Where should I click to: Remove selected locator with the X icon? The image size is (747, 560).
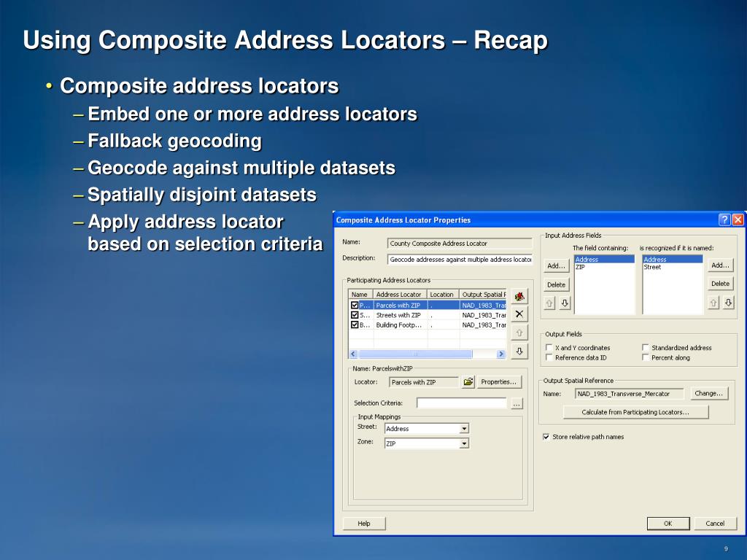(x=519, y=314)
